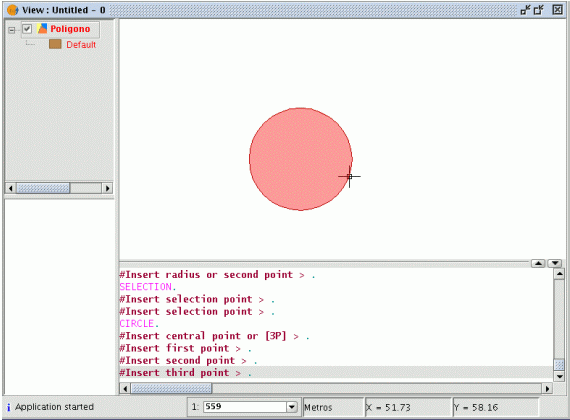
Task: Click console panel collapse-up arrow
Action: (538, 263)
